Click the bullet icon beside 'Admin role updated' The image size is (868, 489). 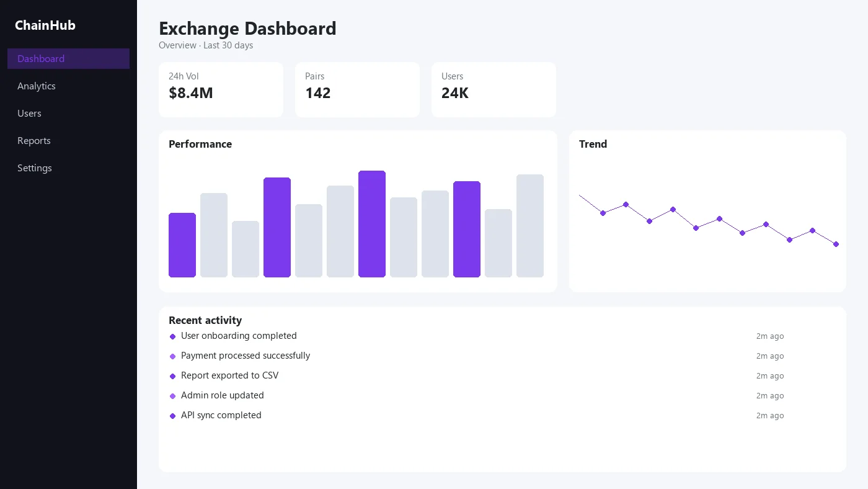point(172,396)
